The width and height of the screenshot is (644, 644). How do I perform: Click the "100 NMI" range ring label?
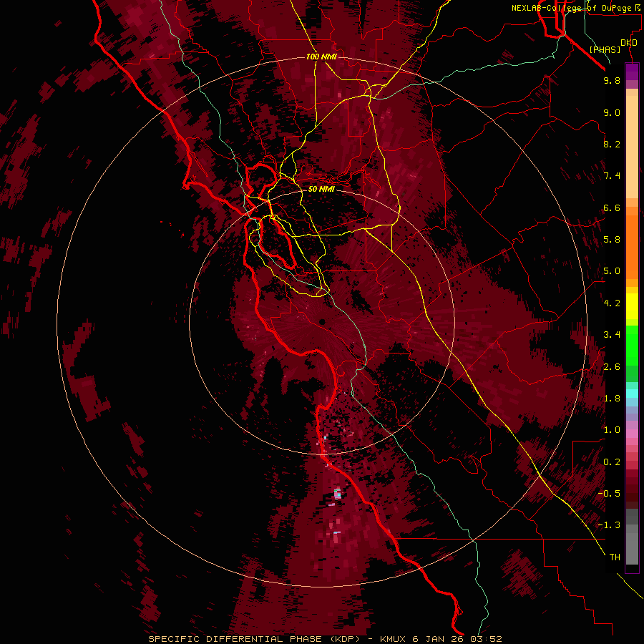coord(321,57)
